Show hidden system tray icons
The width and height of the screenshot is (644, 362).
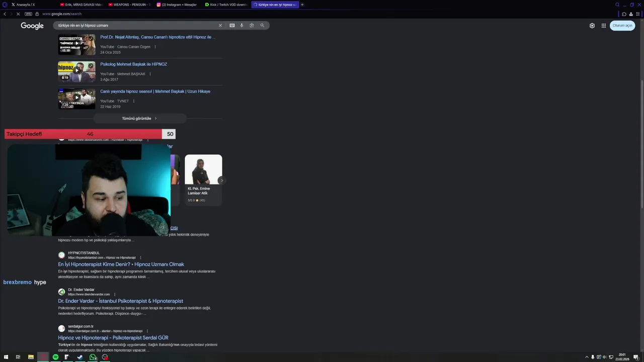pyautogui.click(x=587, y=357)
